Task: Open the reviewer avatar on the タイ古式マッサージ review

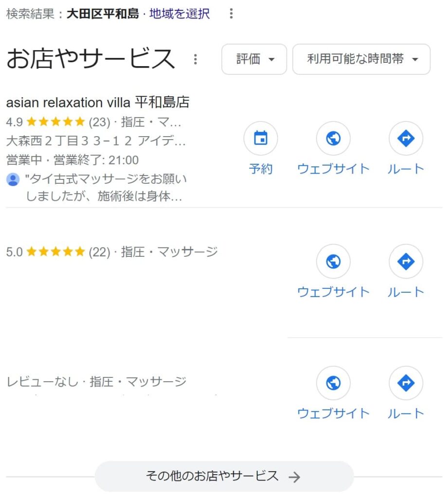Action: click(x=13, y=179)
